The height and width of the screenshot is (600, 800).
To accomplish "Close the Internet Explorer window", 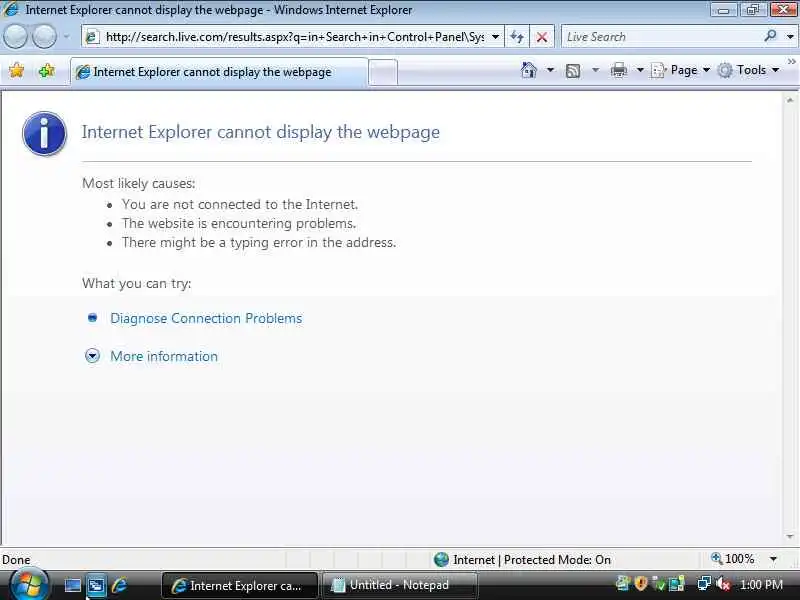I will tap(783, 10).
